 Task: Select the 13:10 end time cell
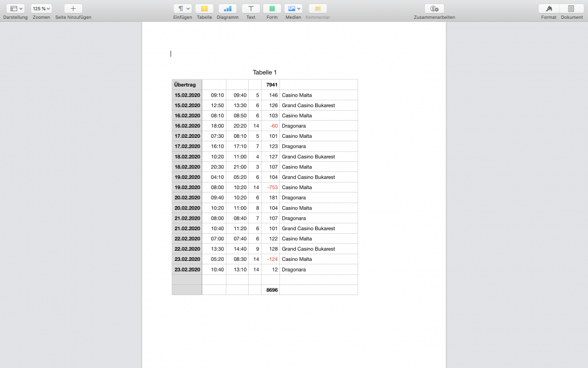click(x=237, y=270)
